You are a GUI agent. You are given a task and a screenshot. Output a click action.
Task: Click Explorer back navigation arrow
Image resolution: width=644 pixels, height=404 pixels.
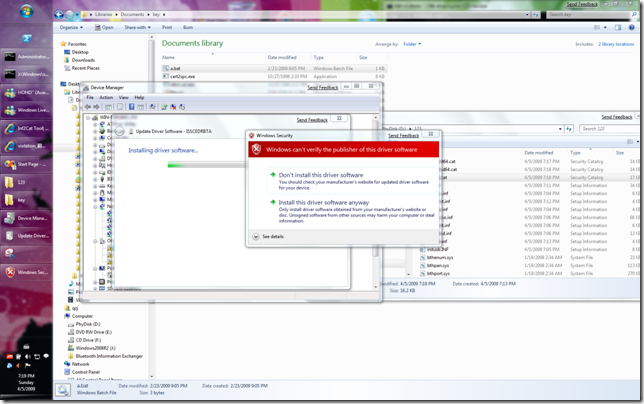point(59,15)
